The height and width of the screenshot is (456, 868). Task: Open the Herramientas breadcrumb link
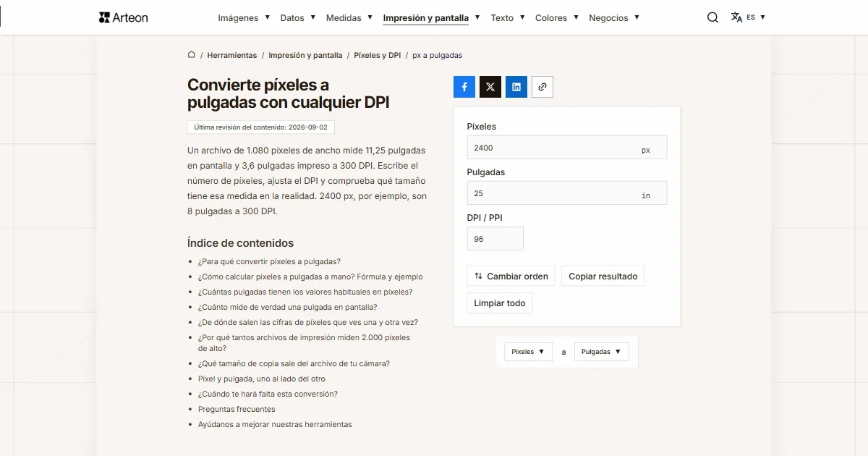coord(232,55)
